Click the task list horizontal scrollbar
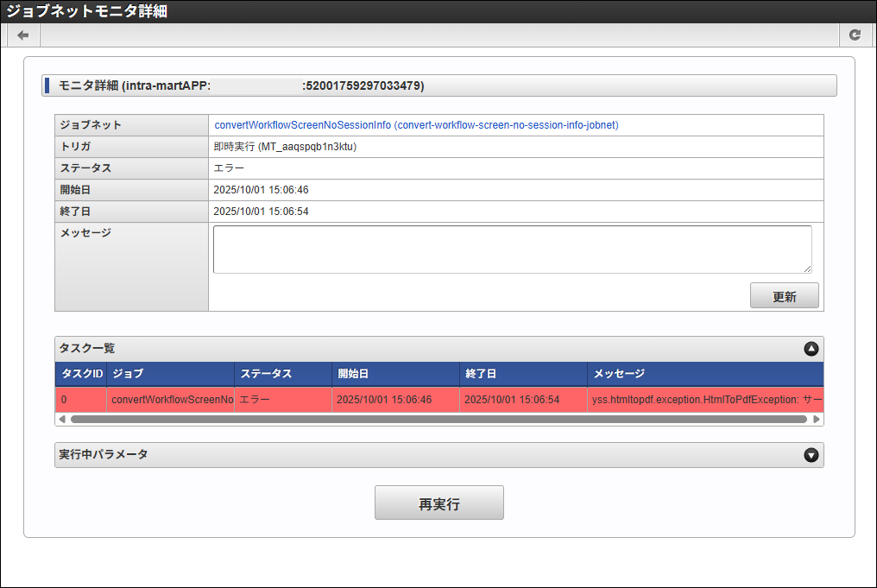Viewport: 877px width, 588px height. pyautogui.click(x=438, y=419)
